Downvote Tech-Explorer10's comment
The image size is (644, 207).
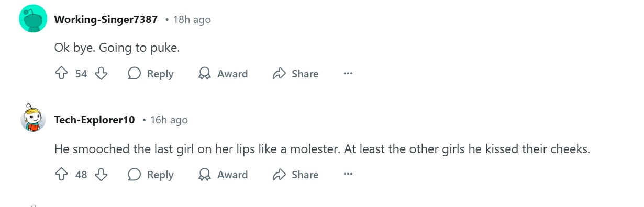(x=101, y=174)
